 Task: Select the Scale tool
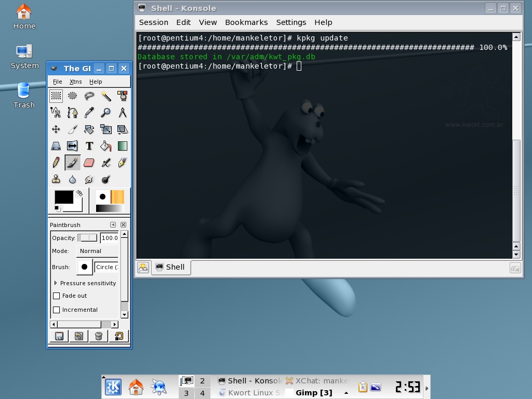tap(106, 129)
